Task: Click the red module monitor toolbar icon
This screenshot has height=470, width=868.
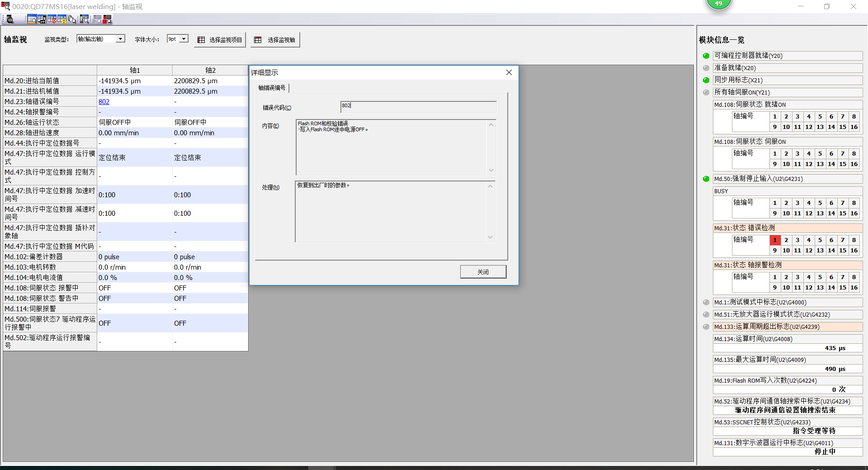Action: point(107,19)
